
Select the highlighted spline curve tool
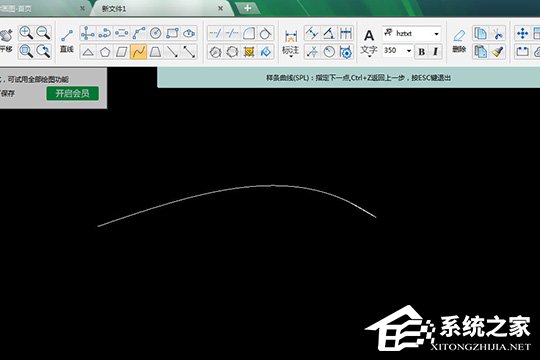tap(138, 52)
